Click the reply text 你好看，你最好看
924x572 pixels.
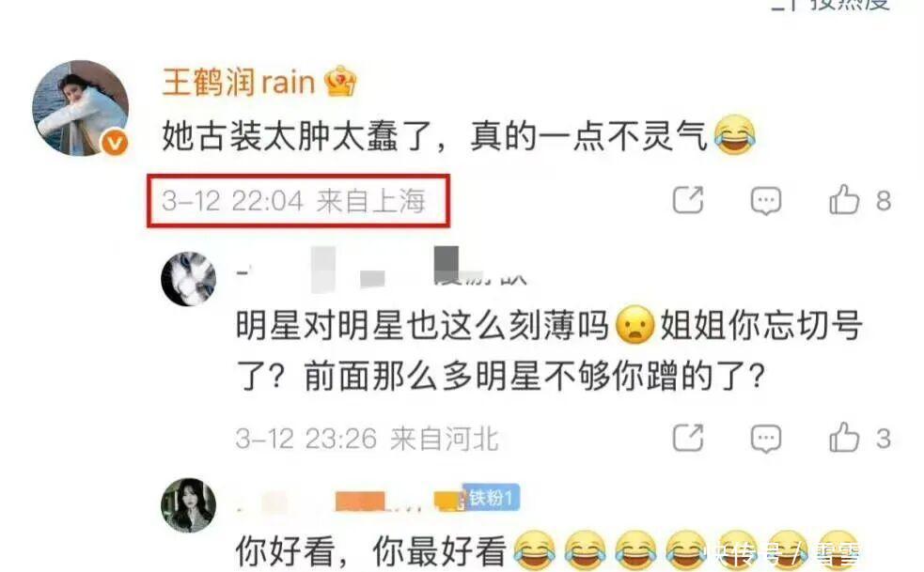(370, 552)
